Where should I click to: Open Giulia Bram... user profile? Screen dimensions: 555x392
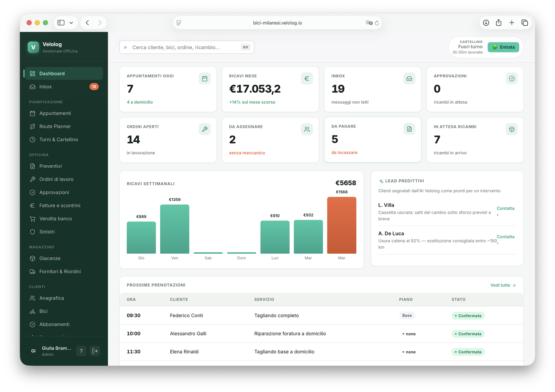point(51,351)
